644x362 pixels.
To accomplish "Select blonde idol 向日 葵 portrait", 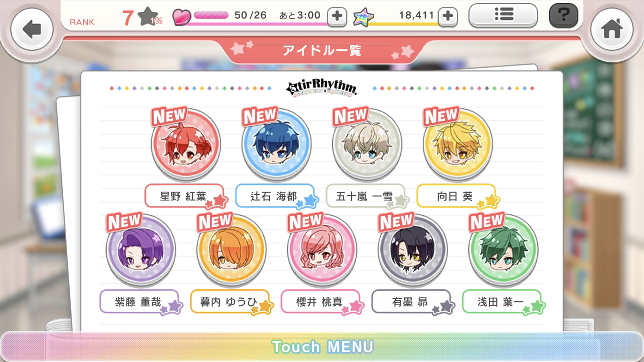I will click(458, 145).
